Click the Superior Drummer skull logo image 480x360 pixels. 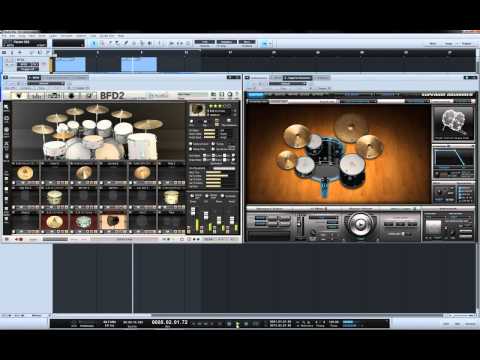(453, 123)
